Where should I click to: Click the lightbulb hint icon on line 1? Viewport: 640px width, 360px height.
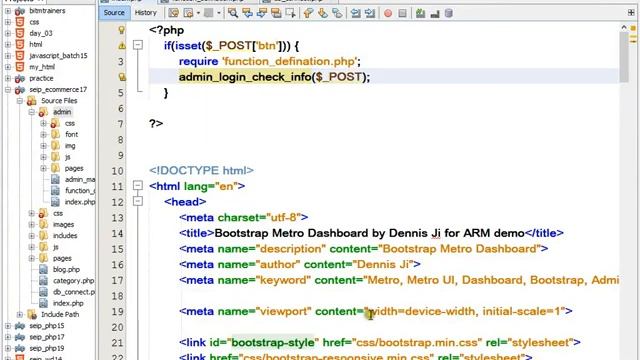pyautogui.click(x=121, y=30)
